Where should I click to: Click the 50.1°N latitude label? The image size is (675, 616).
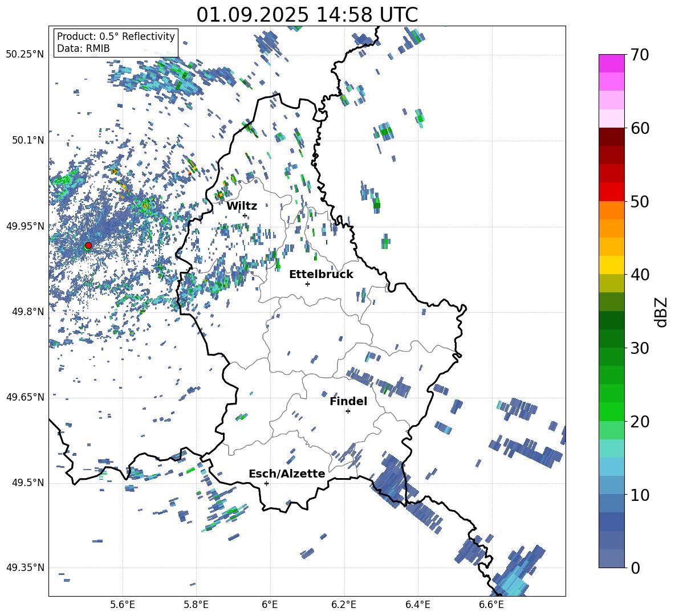pyautogui.click(x=28, y=140)
